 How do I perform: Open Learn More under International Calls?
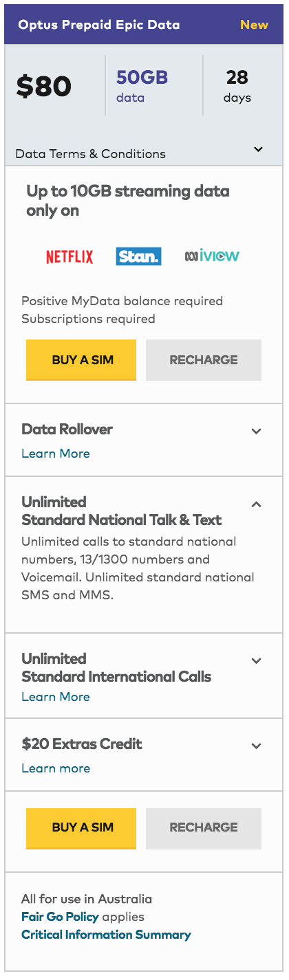pos(56,697)
